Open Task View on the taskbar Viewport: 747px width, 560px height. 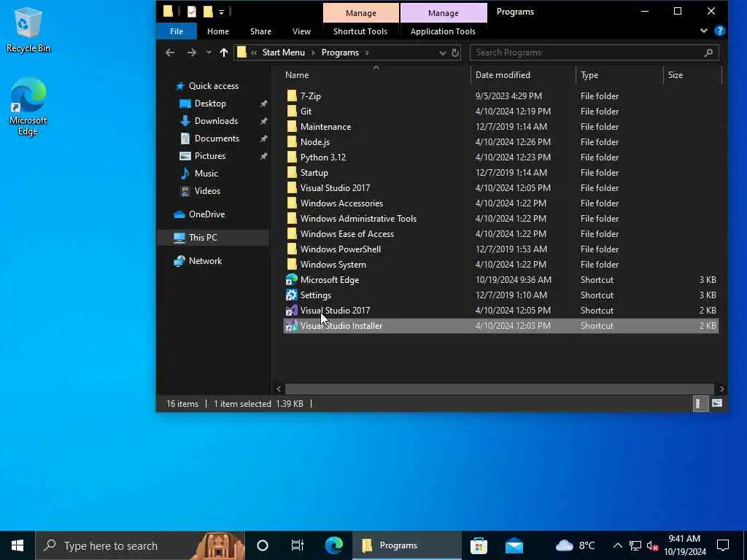coord(298,545)
